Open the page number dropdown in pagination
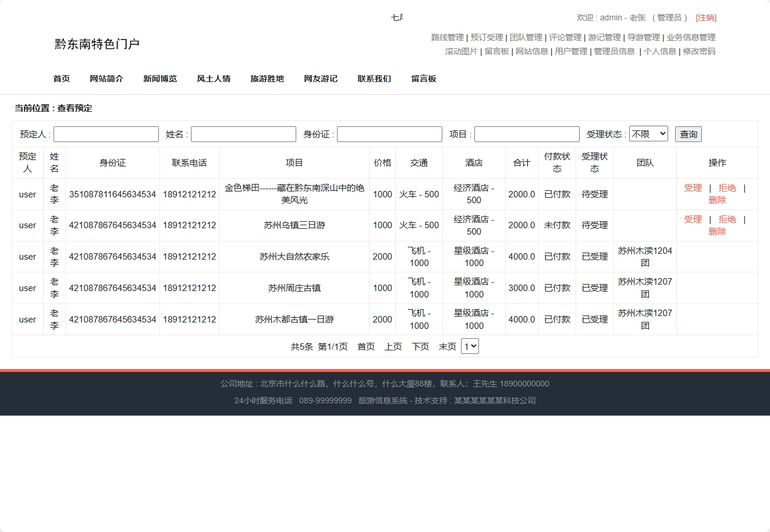The image size is (770, 532). click(x=469, y=346)
